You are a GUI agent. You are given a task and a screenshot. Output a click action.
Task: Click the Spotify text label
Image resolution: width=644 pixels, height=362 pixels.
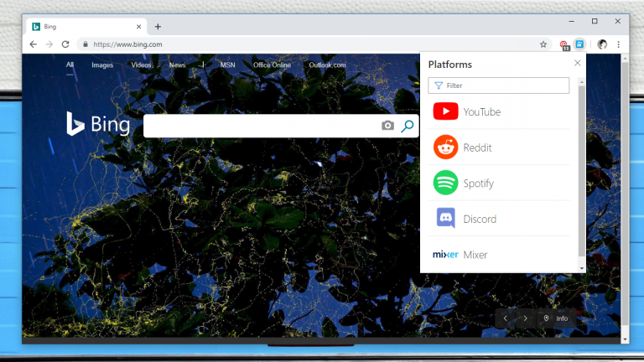click(x=479, y=183)
